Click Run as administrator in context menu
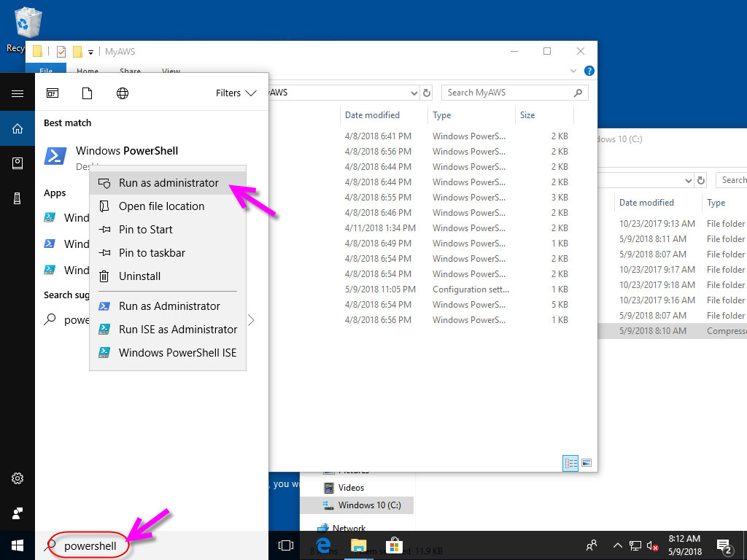This screenshot has width=747, height=560. (168, 183)
